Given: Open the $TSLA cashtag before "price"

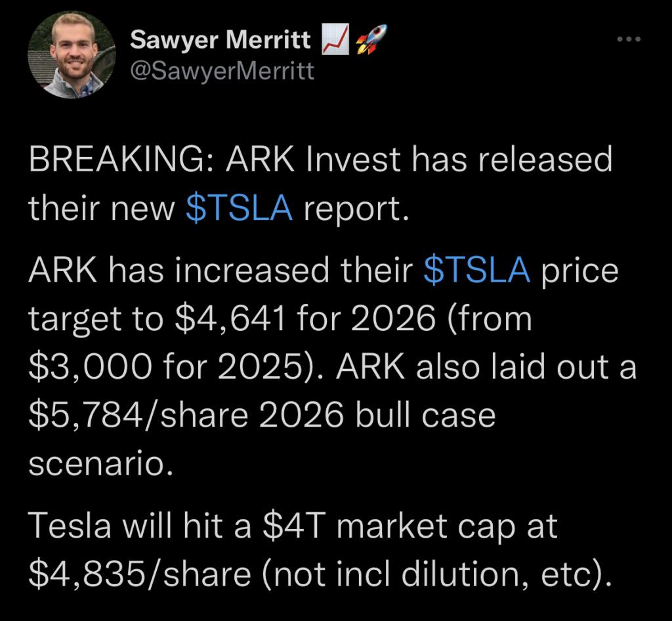Looking at the screenshot, I should click(476, 270).
